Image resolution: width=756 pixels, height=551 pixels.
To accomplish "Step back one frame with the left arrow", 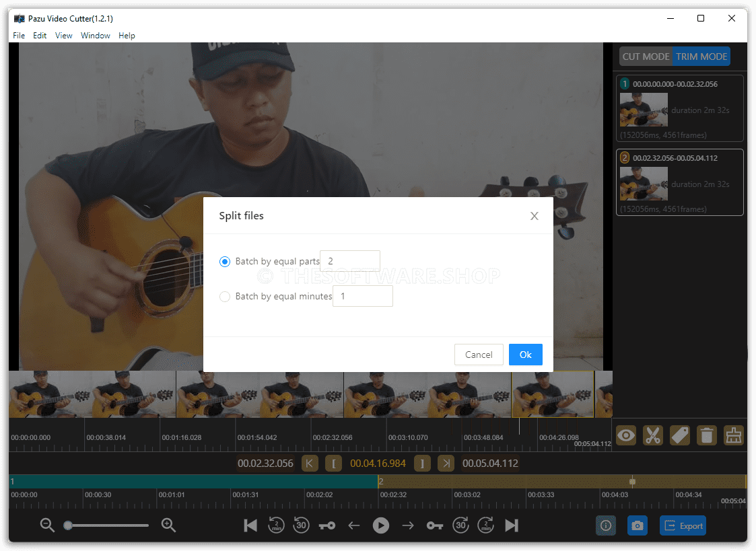I will [x=354, y=525].
